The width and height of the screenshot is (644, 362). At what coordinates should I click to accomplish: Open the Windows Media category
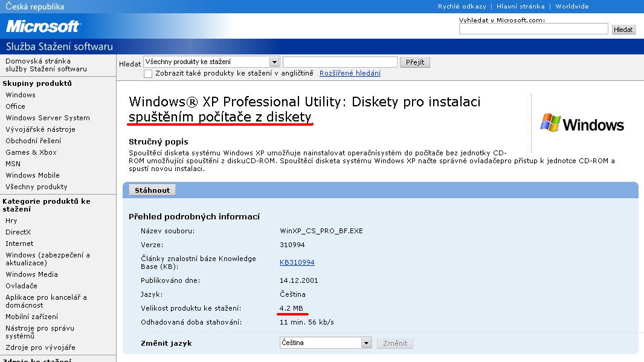click(31, 274)
